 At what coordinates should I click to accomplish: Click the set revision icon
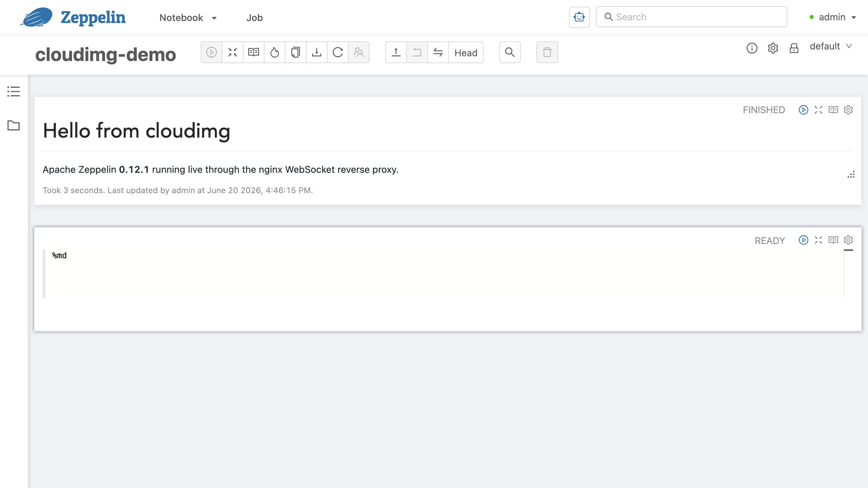click(417, 52)
